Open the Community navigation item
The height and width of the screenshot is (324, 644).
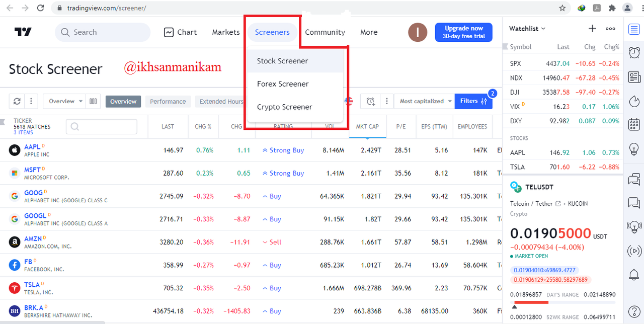click(x=325, y=32)
